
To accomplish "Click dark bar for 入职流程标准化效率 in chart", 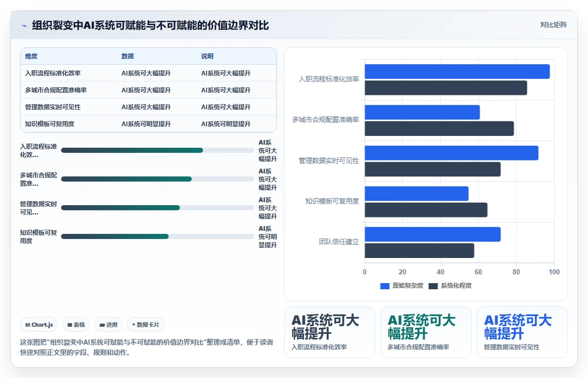I will (446, 88).
